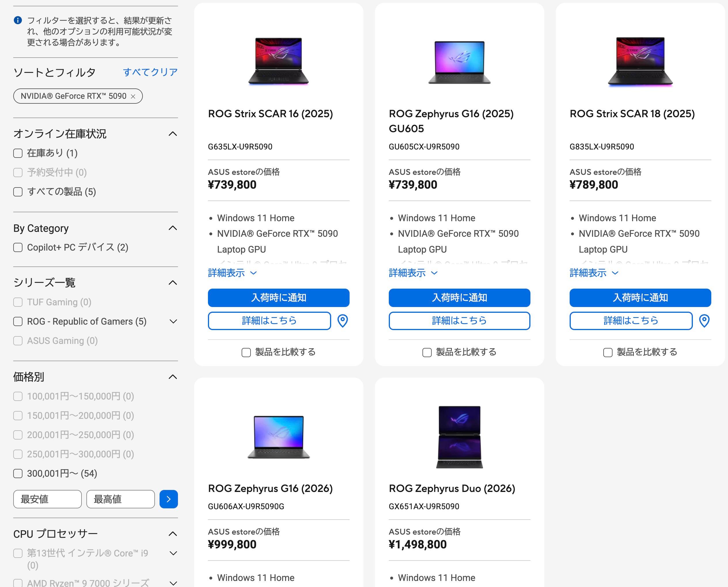Remove the NVIDIA GeForce RTX 5090 filter chip

click(x=133, y=96)
